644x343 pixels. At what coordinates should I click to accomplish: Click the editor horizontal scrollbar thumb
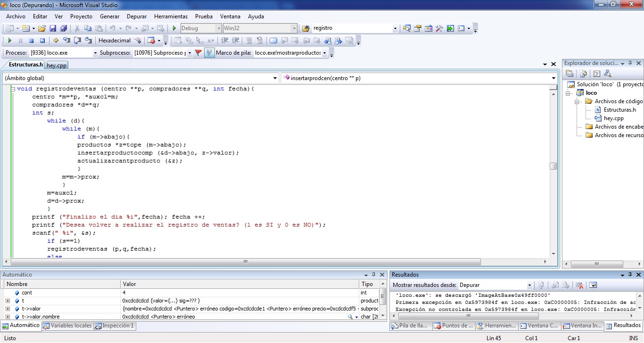[246, 261]
